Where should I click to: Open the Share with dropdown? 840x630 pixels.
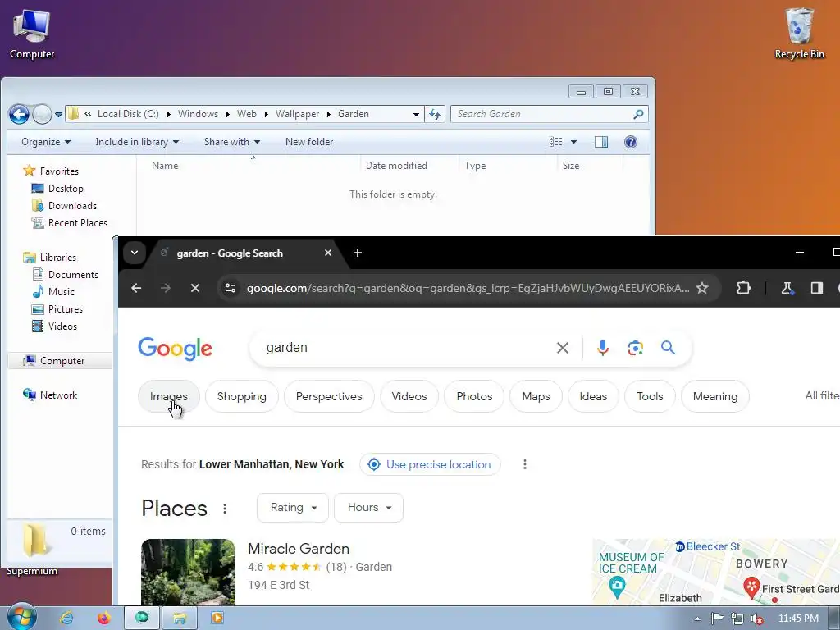click(x=231, y=142)
